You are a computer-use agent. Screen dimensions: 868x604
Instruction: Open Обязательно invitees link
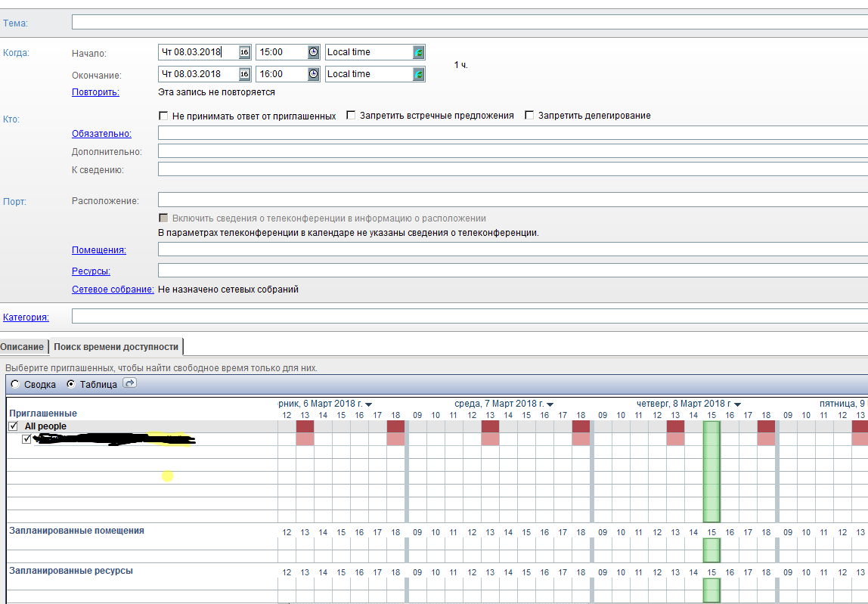[x=101, y=133]
